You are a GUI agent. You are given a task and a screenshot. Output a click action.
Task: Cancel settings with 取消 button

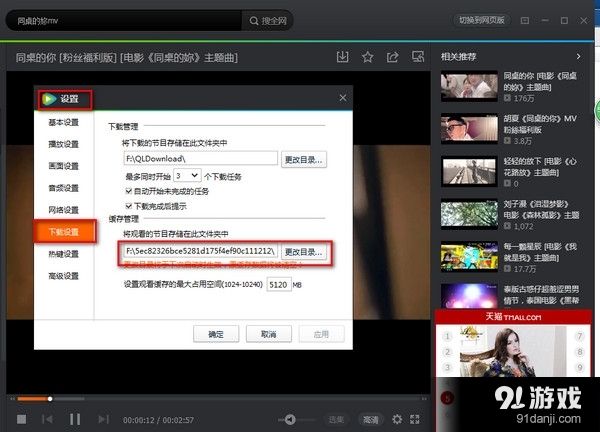click(x=269, y=334)
